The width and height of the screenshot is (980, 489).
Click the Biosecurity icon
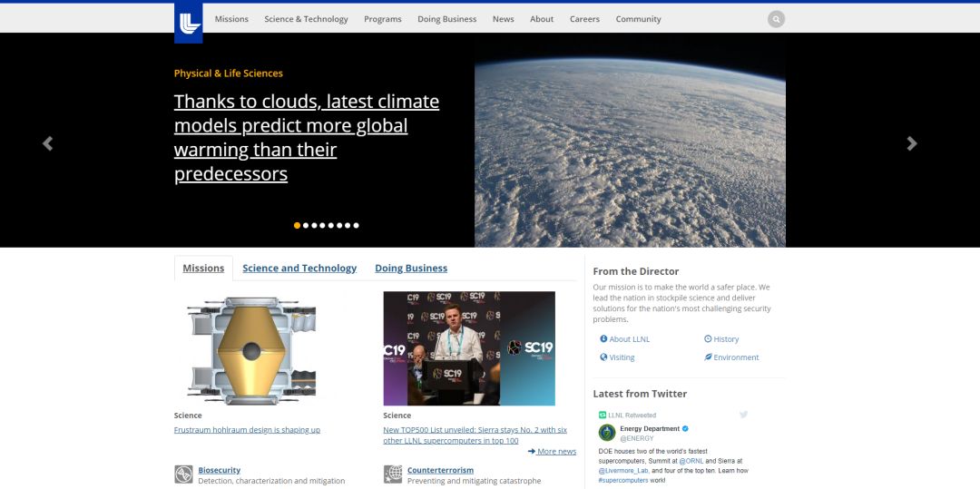(183, 474)
